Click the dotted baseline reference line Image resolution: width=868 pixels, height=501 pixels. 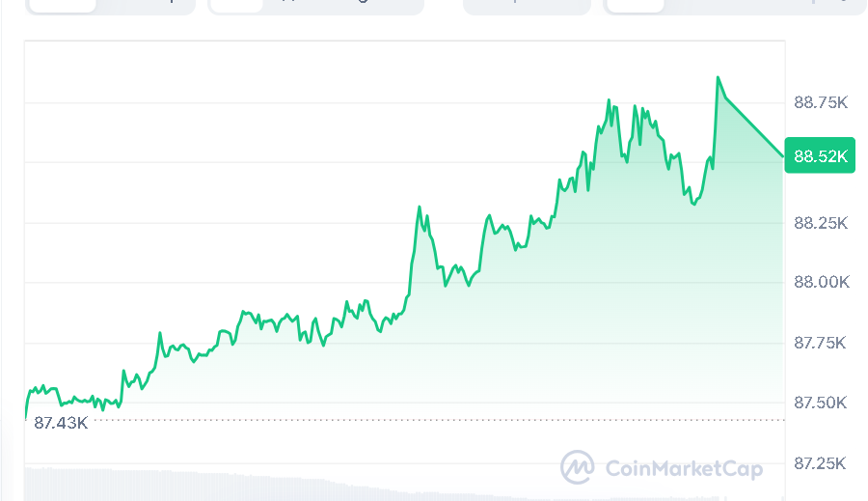[434, 420]
